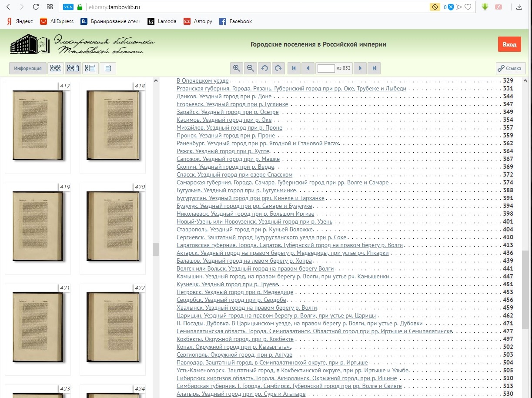Open the browser speed dial grid
Viewport: 532px width, 398px height.
(x=49, y=7)
